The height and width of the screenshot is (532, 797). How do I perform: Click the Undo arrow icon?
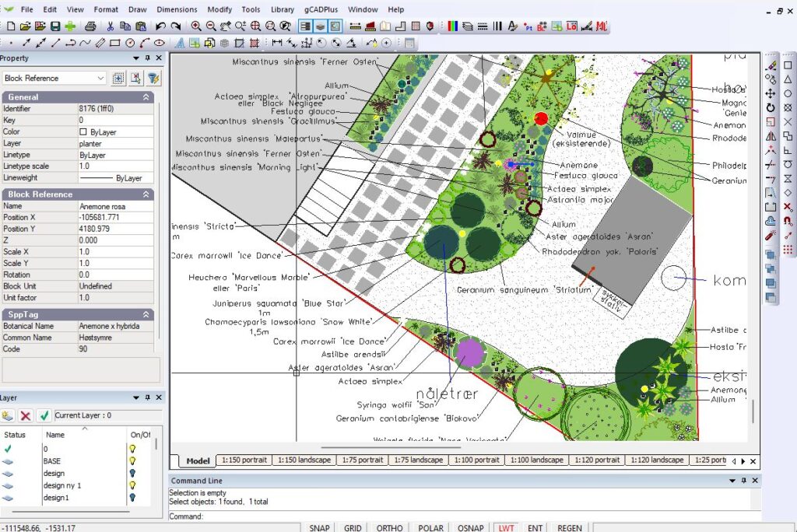click(160, 26)
